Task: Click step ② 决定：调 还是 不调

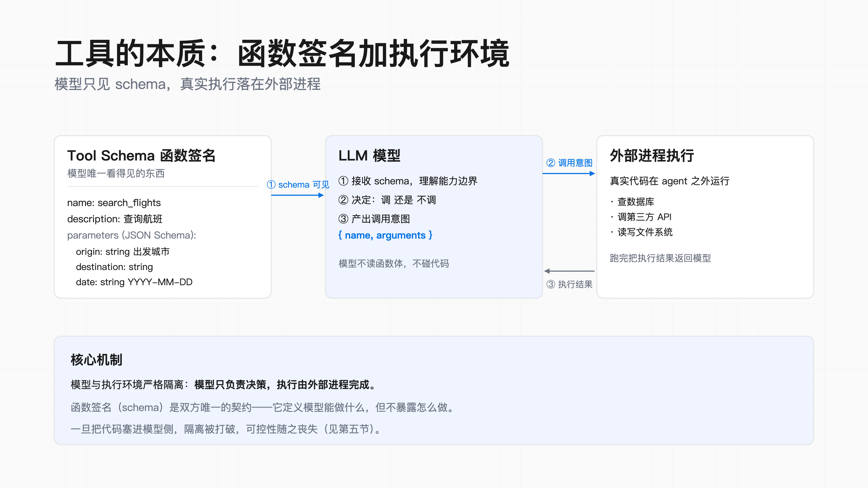Action: pos(387,200)
